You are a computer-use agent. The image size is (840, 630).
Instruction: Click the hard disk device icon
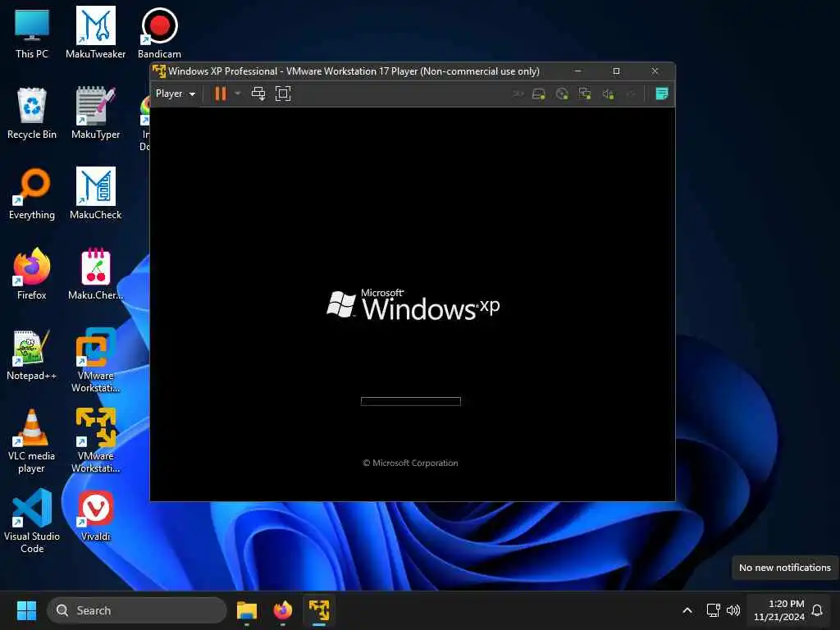[538, 94]
